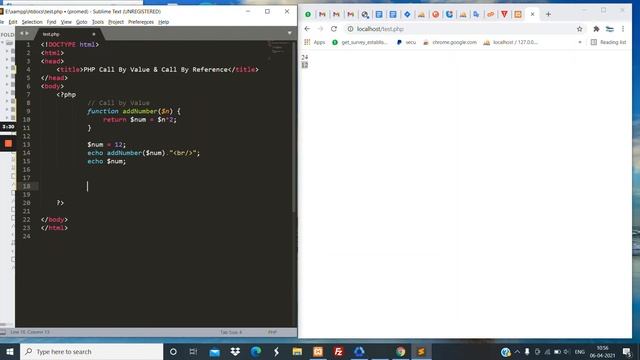Collapse the top folder in Sublime sidebar

pos(2,43)
